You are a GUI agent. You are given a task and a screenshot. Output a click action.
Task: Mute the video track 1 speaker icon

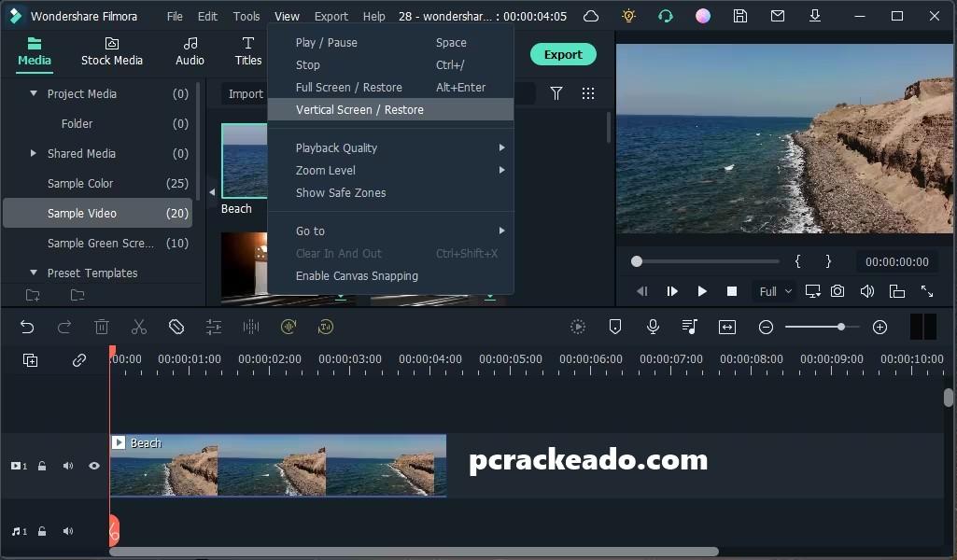pos(68,466)
